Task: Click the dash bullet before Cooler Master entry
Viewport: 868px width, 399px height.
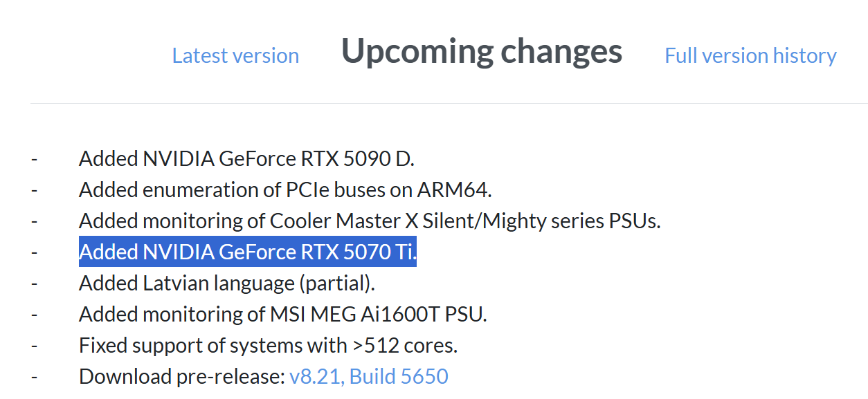Action: click(x=34, y=222)
